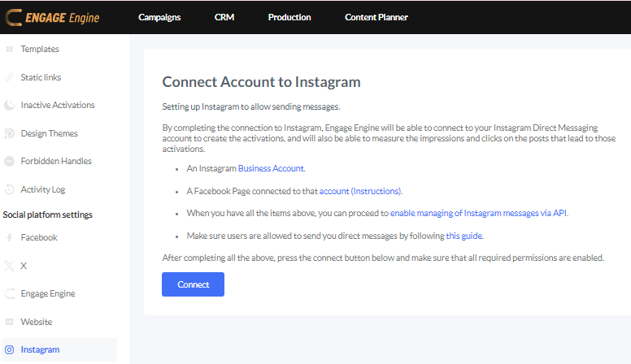Follow the account (Instructions) link
The image size is (631, 364).
[x=360, y=191]
